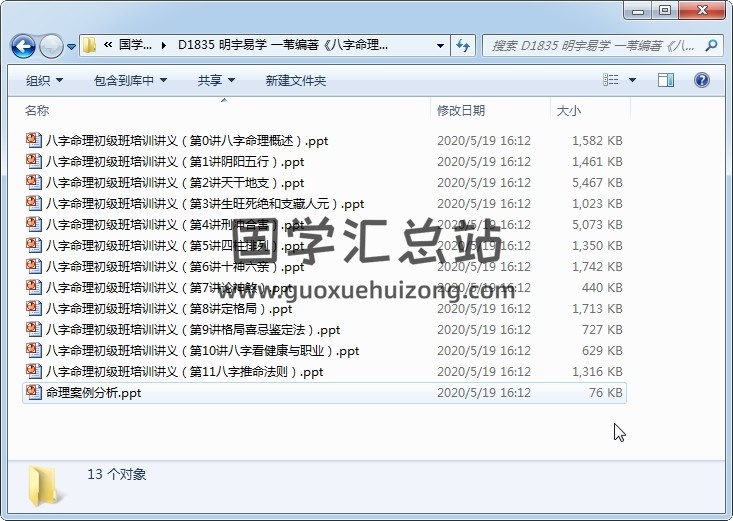
Task: Select the ppt icon of 第2讲天干地支
Action: (x=33, y=182)
